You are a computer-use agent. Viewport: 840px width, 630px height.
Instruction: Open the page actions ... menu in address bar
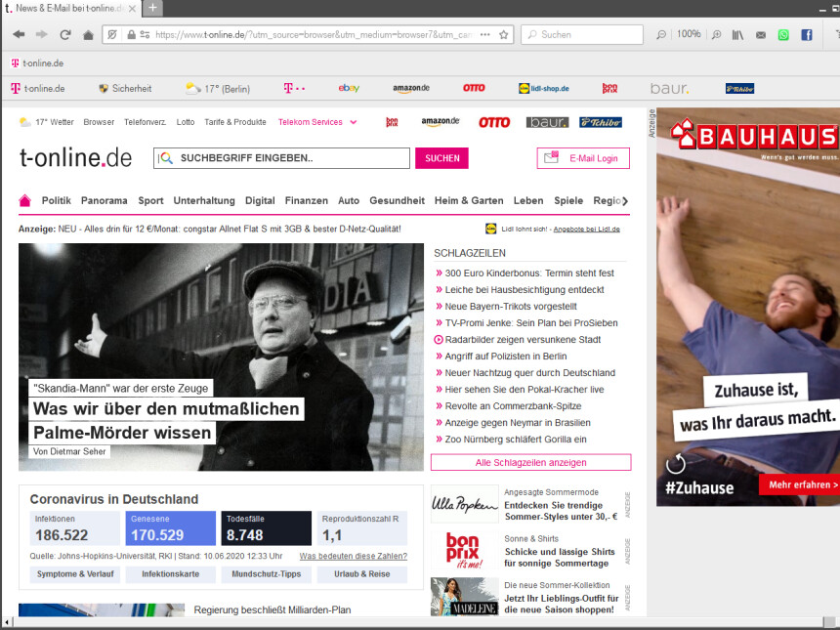coord(483,33)
